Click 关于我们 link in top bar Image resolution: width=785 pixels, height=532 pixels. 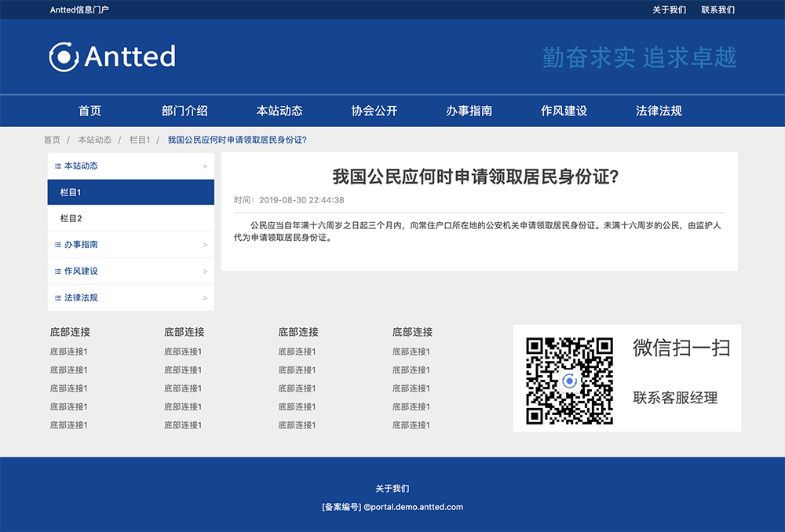coord(669,9)
